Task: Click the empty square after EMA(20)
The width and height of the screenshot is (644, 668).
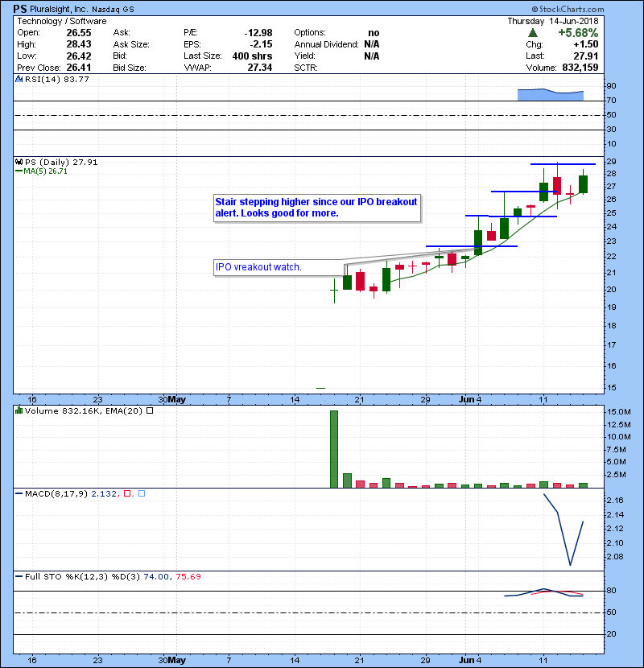Action: pyautogui.click(x=150, y=410)
